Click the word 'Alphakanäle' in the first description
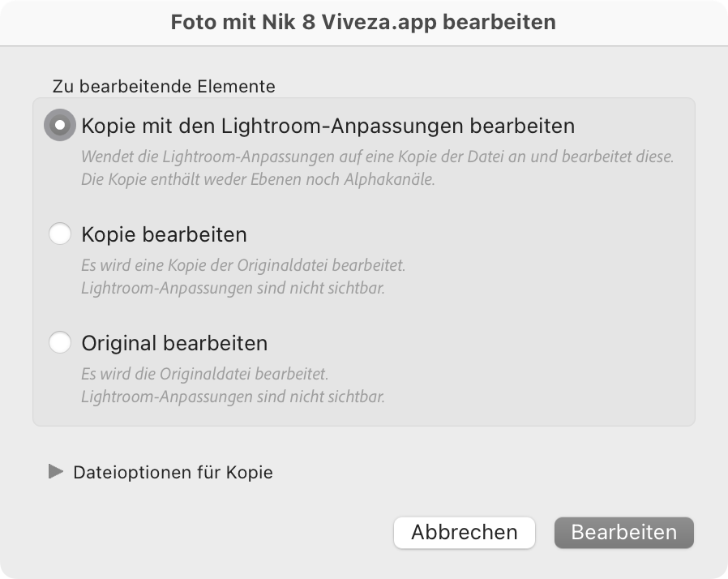The image size is (728, 579). point(388,179)
